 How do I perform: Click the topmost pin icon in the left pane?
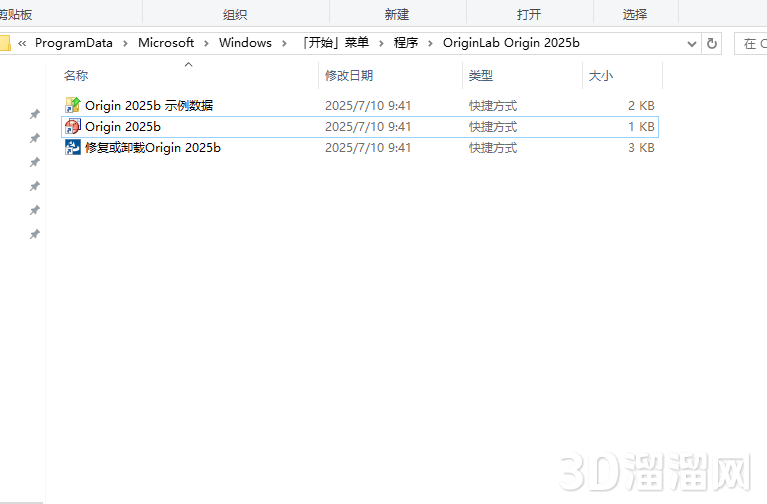(x=35, y=114)
